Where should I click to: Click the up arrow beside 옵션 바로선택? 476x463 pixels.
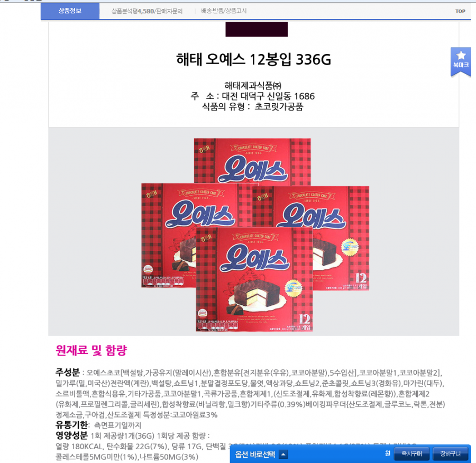[x=283, y=454]
